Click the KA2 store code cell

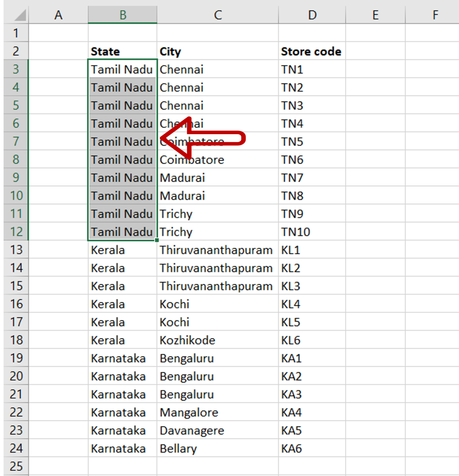(312, 376)
